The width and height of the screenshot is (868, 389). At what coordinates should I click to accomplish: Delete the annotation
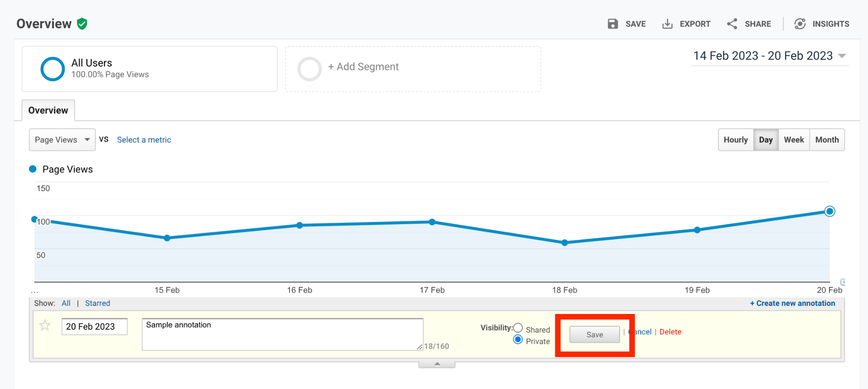[670, 332]
